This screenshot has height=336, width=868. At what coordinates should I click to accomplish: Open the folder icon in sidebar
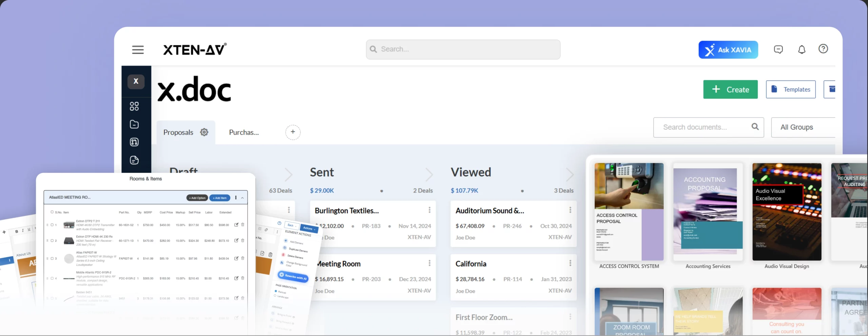[x=134, y=124]
